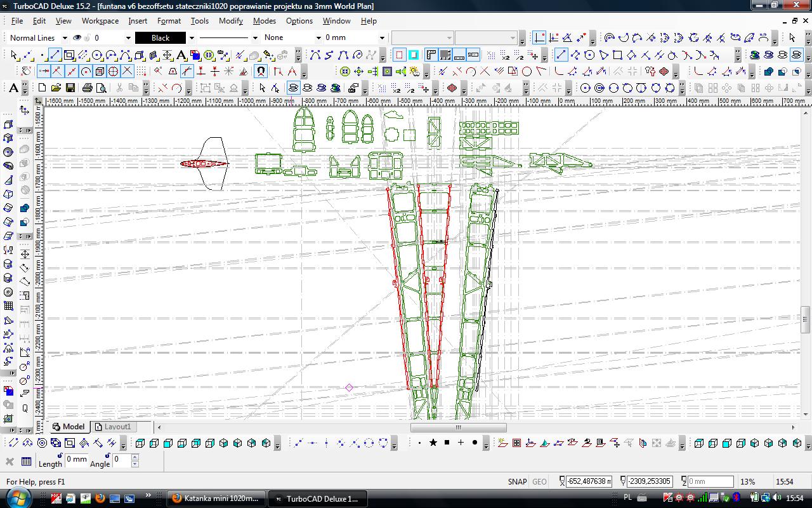Activate the magnet snap icon

coord(260,71)
